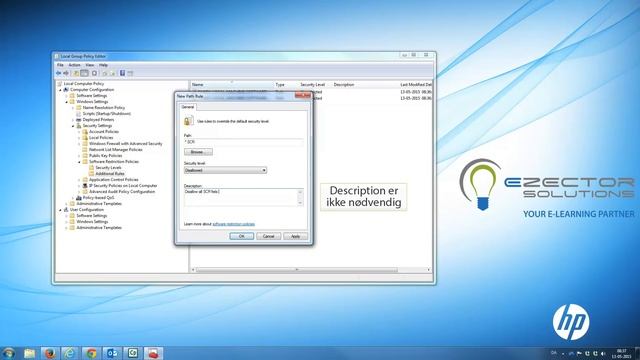Expand the Account Policies node

click(80, 132)
